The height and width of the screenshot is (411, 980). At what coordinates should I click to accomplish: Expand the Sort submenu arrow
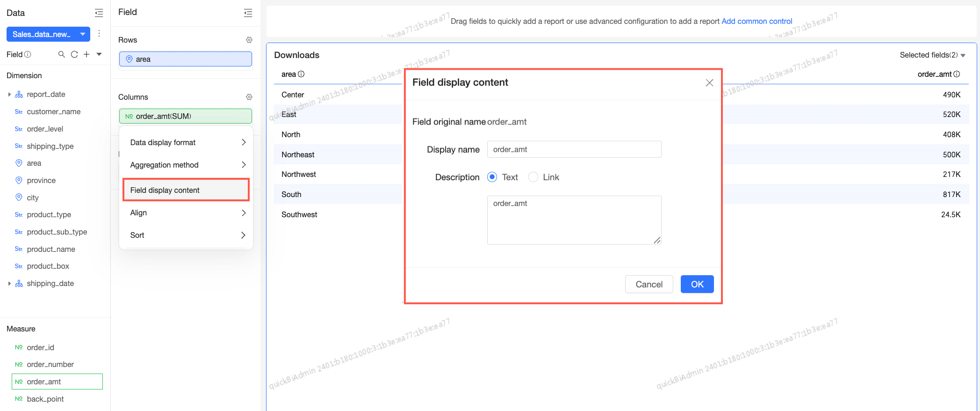click(244, 235)
